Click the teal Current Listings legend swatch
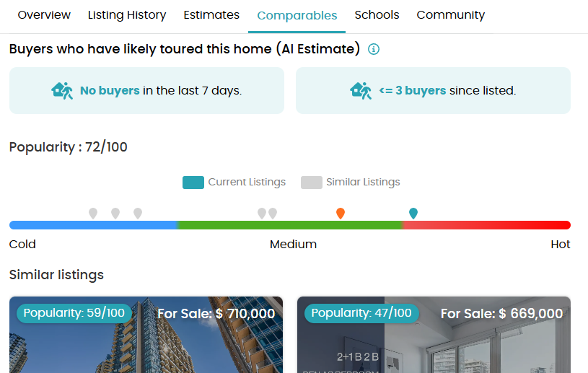Viewport: 588px width, 373px height. click(x=193, y=183)
